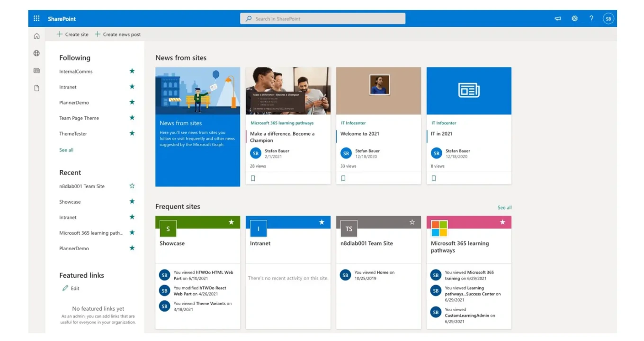Bookmark the "IT in 2021" news post
This screenshot has height=341, width=644.
(x=433, y=178)
